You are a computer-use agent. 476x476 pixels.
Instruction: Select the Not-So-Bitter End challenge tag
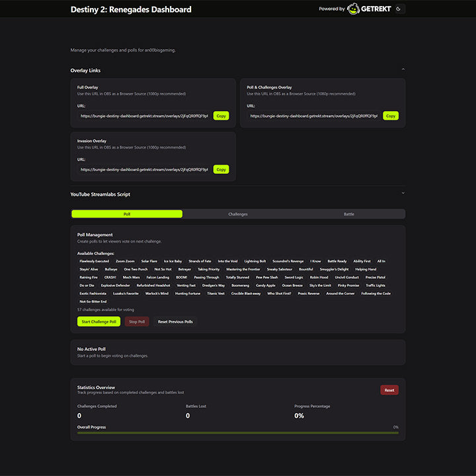click(93, 301)
